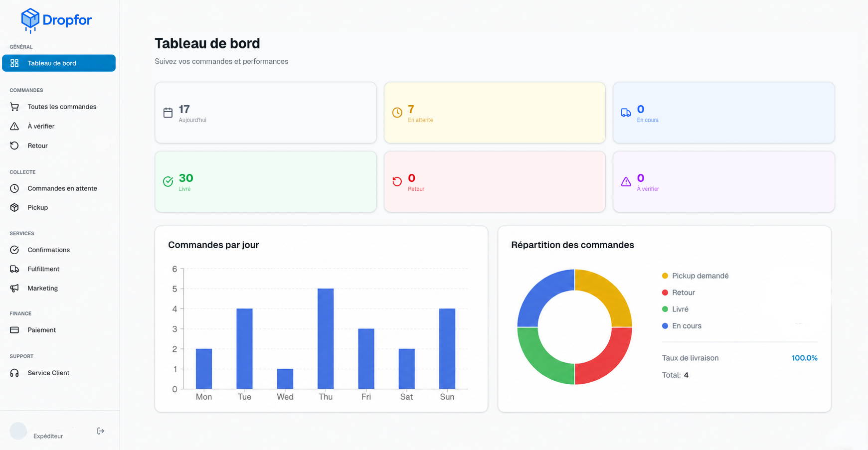Screen dimensions: 868x450
Task: Click the Wednesday bar in the chart
Action: click(x=285, y=379)
